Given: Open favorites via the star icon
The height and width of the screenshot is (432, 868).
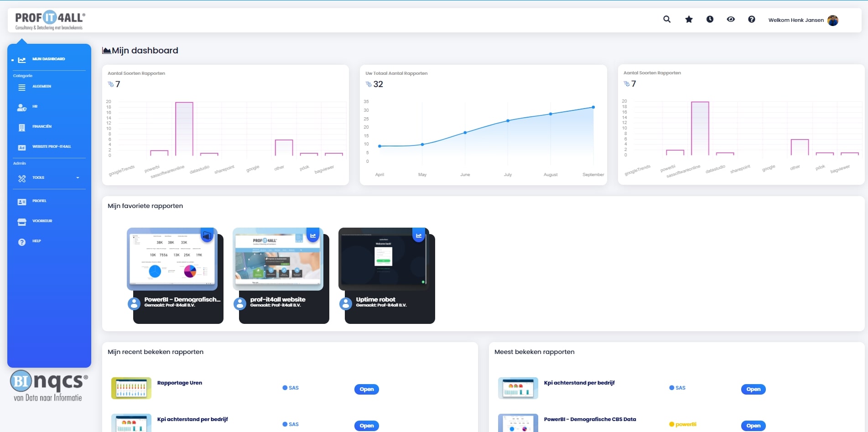Looking at the screenshot, I should (689, 19).
